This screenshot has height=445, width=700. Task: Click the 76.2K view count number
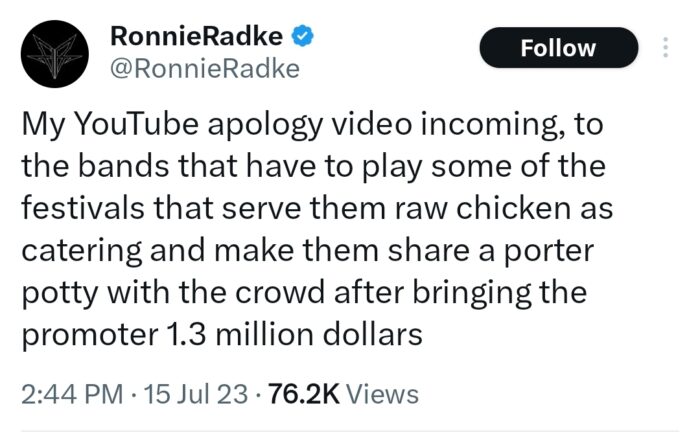click(304, 394)
